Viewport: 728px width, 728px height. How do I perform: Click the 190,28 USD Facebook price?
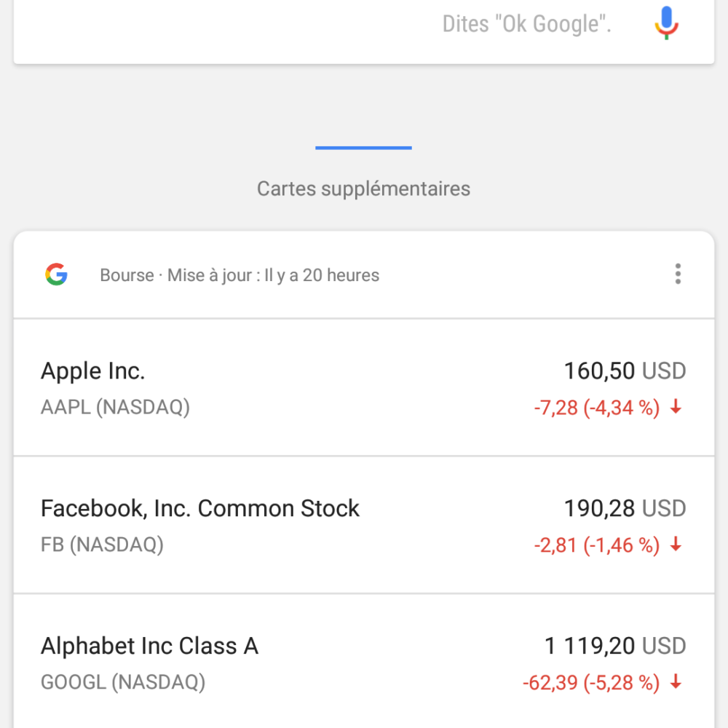(625, 508)
